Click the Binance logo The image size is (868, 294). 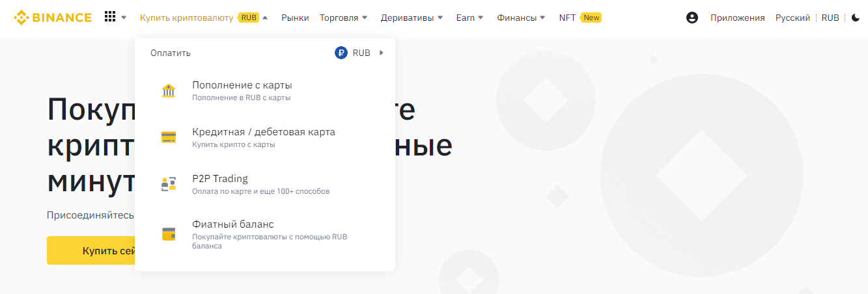[x=53, y=18]
